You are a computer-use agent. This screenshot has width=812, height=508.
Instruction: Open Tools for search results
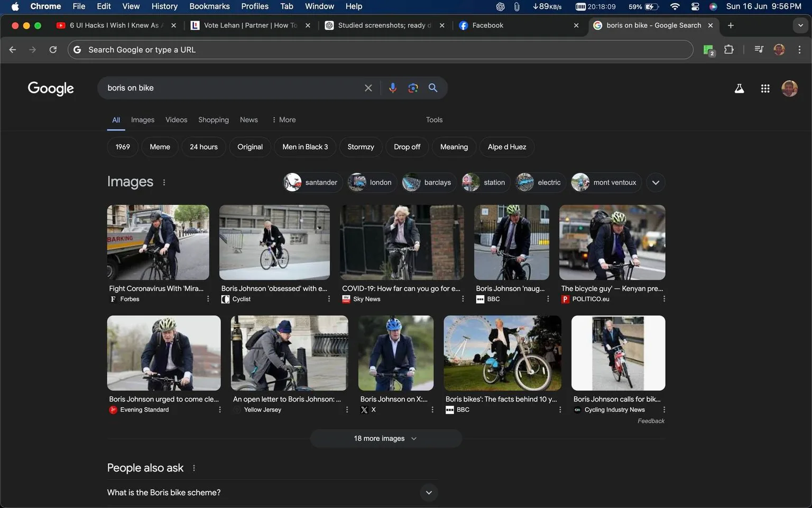click(433, 120)
